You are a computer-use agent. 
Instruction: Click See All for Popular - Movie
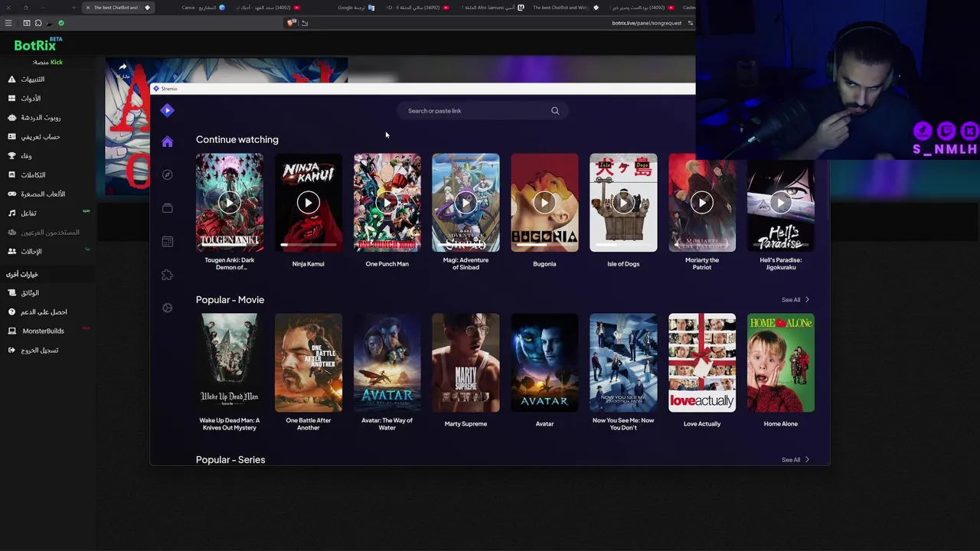tap(795, 300)
